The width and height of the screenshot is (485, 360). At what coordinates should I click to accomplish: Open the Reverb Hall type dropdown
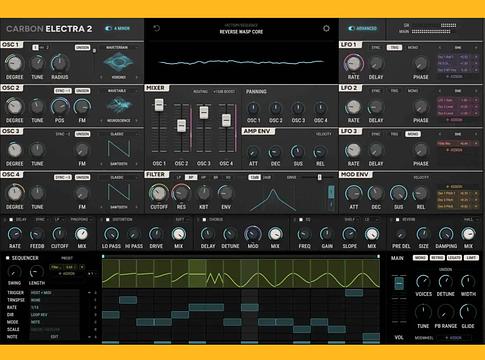point(471,220)
